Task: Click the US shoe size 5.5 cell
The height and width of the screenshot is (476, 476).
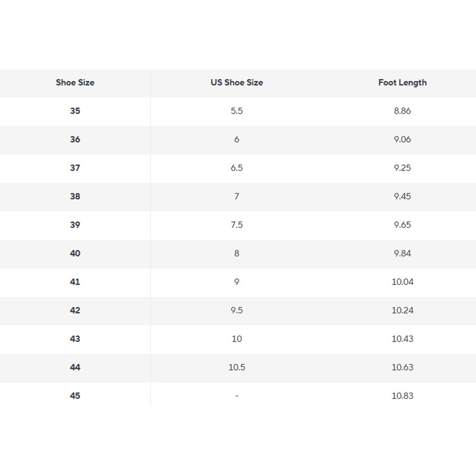Action: click(x=237, y=111)
